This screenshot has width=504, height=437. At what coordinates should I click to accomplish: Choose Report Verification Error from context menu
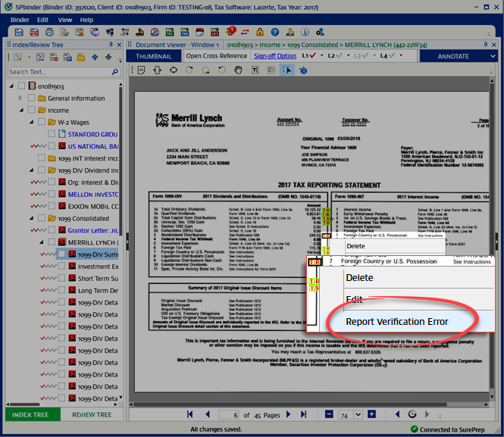396,321
